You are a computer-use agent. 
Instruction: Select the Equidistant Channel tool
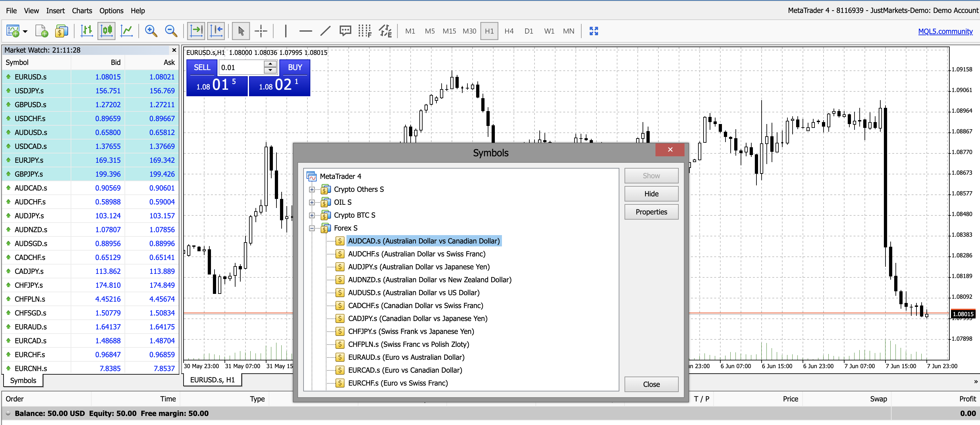click(x=385, y=31)
